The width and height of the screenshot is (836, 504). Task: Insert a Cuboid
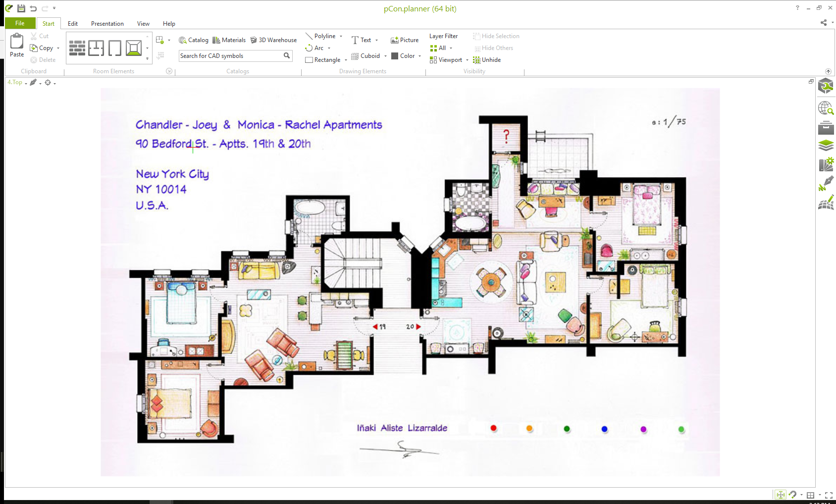click(366, 56)
